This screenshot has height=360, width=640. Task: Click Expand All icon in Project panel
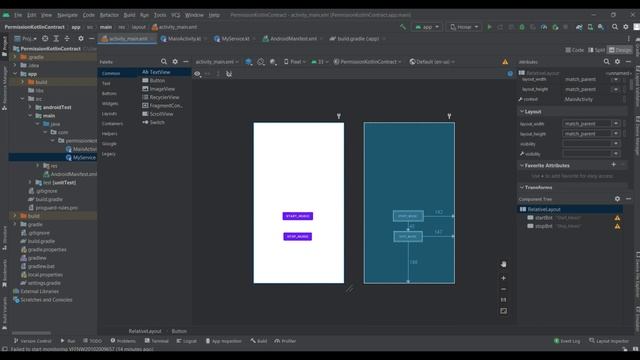click(56, 38)
